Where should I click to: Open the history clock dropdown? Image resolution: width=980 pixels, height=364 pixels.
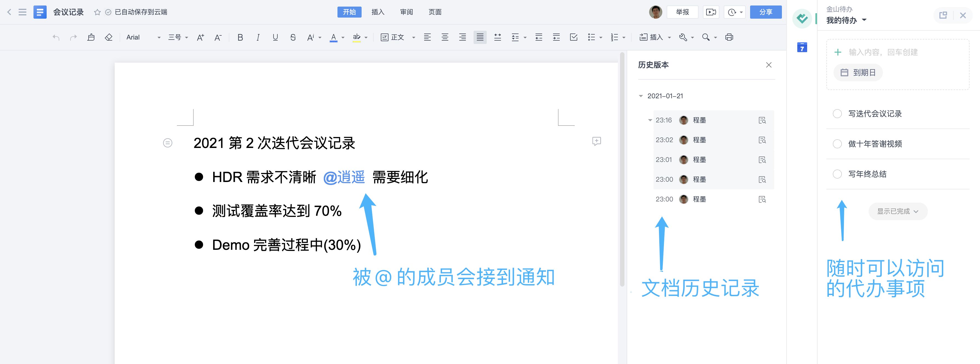pos(735,12)
